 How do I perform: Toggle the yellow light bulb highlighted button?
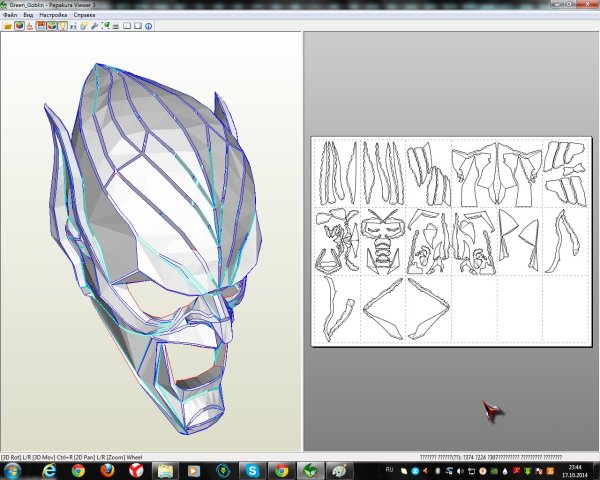pyautogui.click(x=62, y=26)
